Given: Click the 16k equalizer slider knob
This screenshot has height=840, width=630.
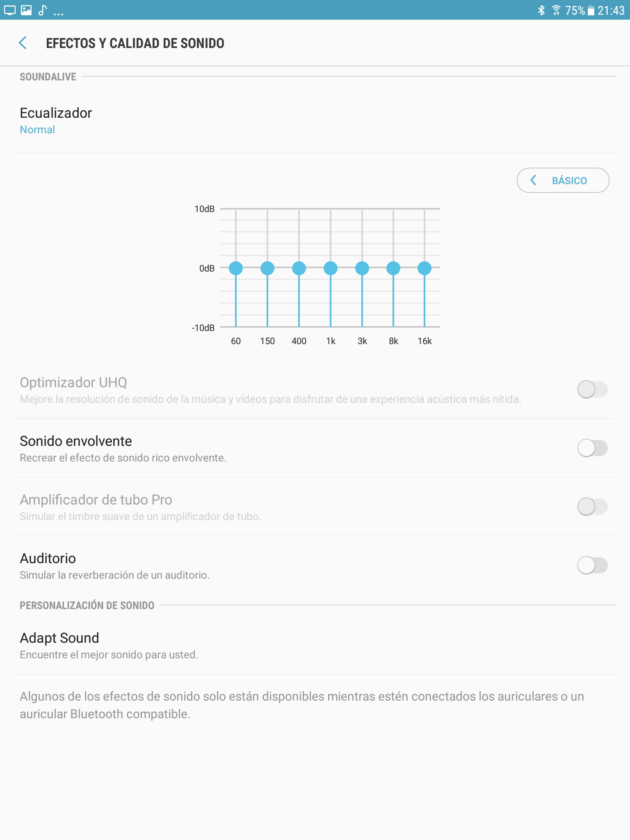Looking at the screenshot, I should (425, 268).
